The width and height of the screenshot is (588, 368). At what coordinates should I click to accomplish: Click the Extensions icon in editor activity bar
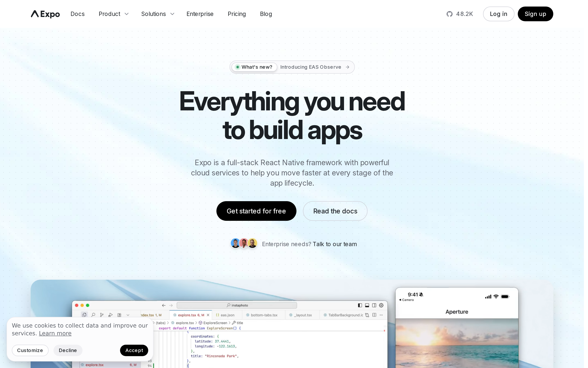(119, 315)
